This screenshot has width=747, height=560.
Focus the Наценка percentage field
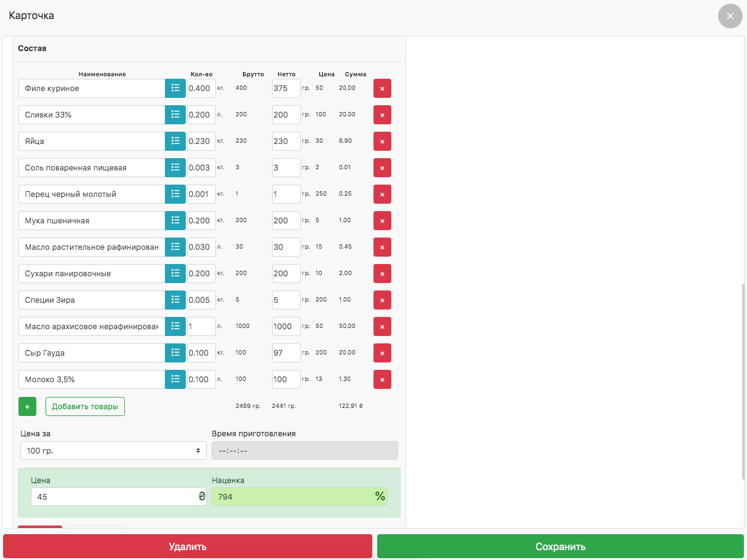pos(292,497)
